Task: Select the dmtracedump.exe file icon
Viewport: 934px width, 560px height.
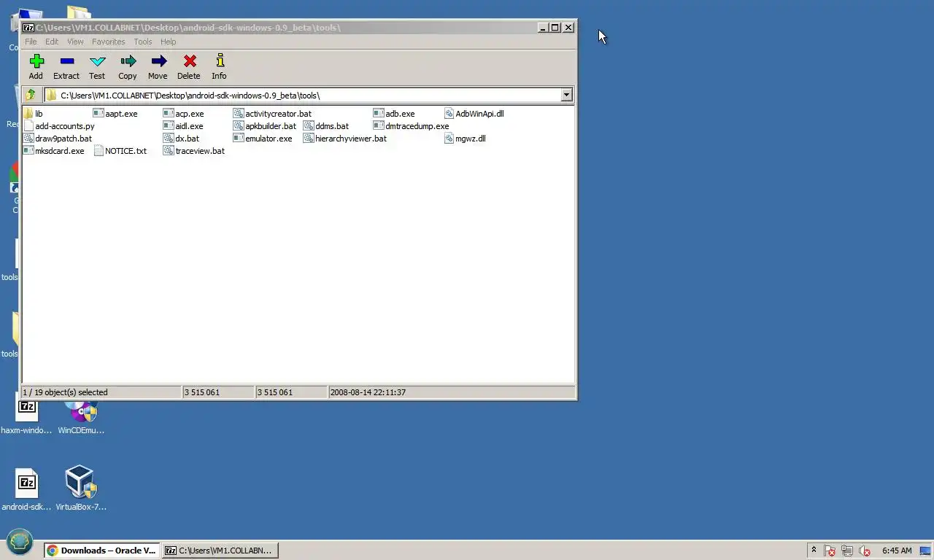Action: pyautogui.click(x=379, y=126)
